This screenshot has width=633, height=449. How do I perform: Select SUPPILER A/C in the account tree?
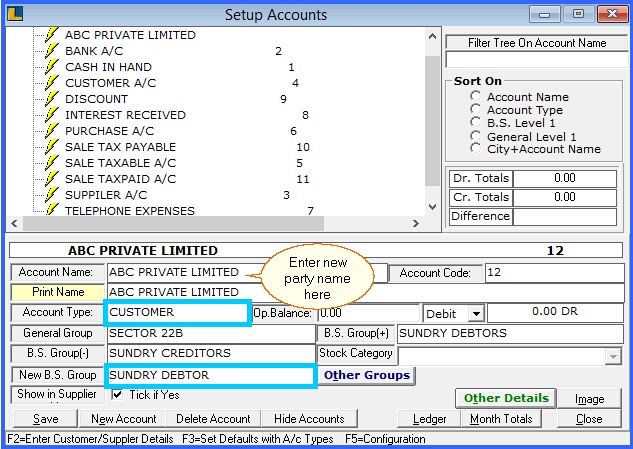click(105, 195)
